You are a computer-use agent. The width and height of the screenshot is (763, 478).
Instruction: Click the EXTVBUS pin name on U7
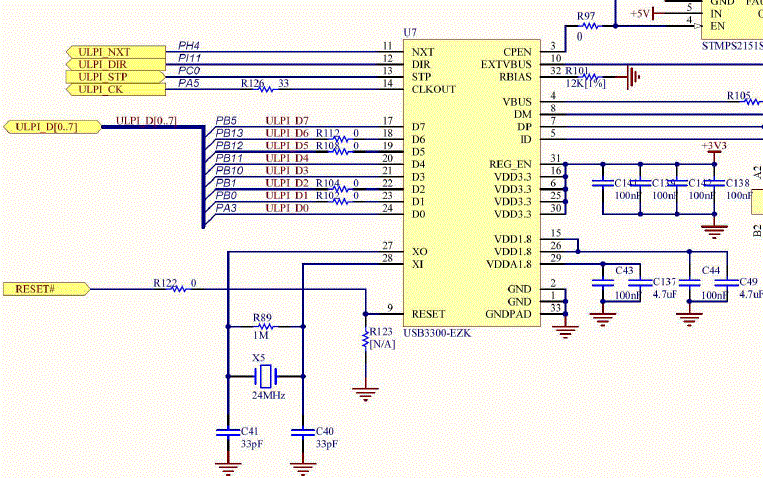point(506,64)
